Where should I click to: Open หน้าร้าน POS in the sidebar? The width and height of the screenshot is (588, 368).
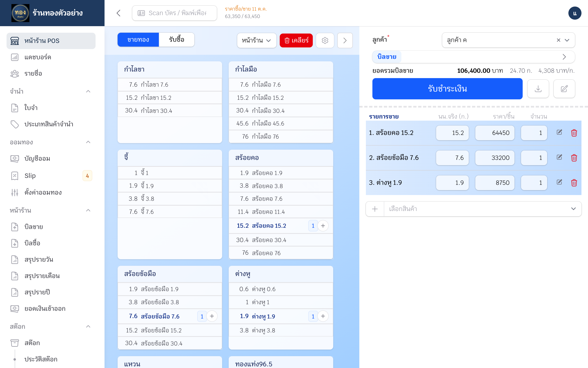[x=51, y=41]
